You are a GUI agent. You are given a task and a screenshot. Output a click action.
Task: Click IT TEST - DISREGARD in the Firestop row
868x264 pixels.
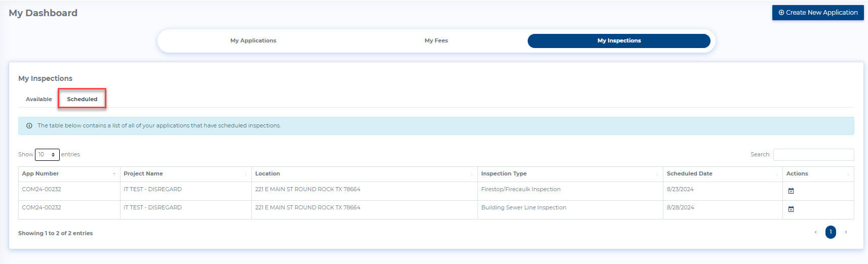pos(152,189)
